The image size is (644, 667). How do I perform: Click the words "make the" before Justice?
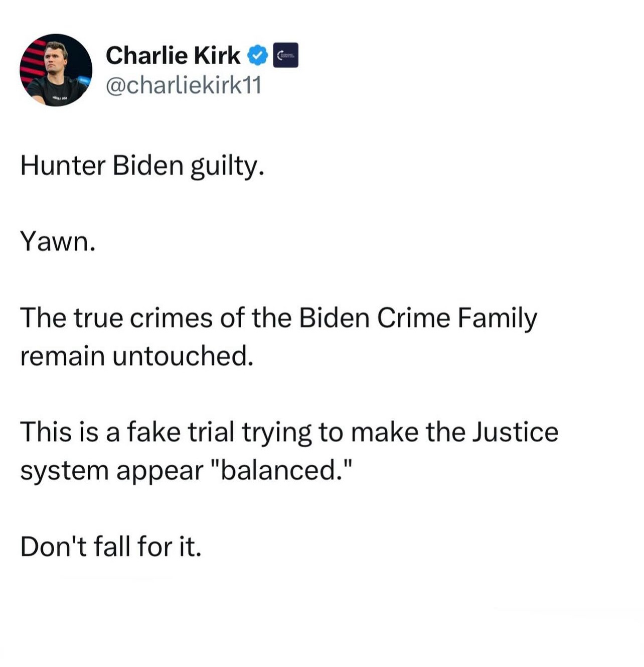407,432
